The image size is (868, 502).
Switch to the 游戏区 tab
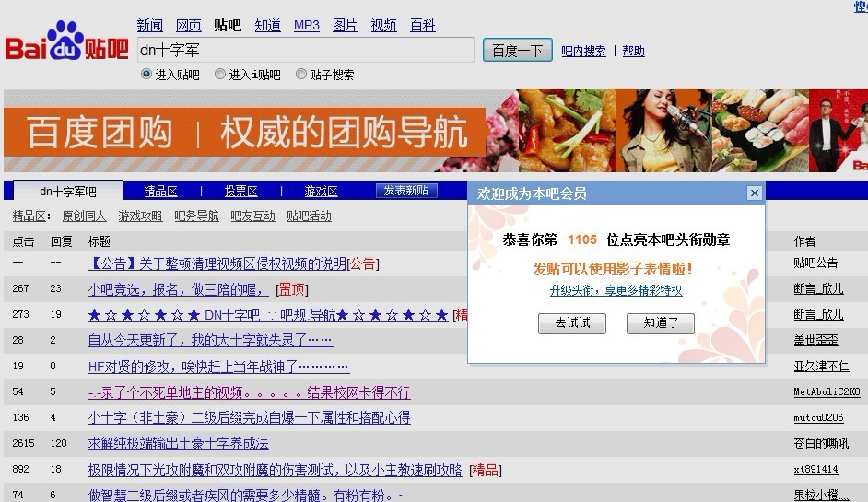tap(321, 191)
